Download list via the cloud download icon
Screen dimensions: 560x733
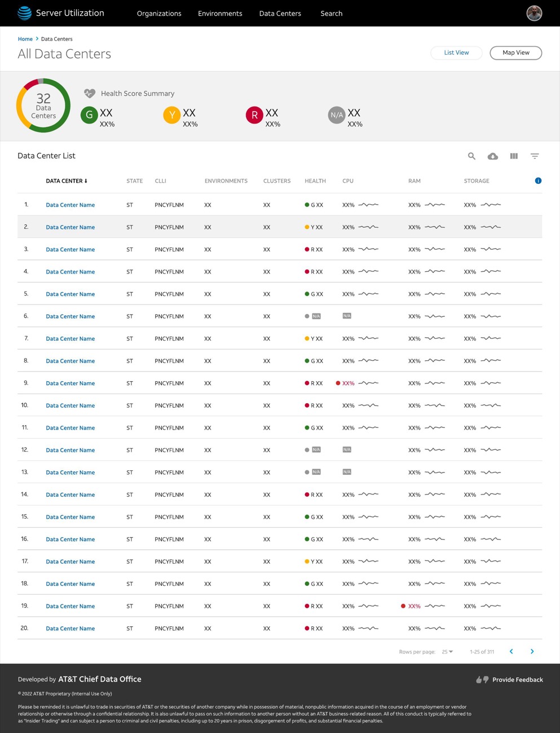[x=492, y=156]
